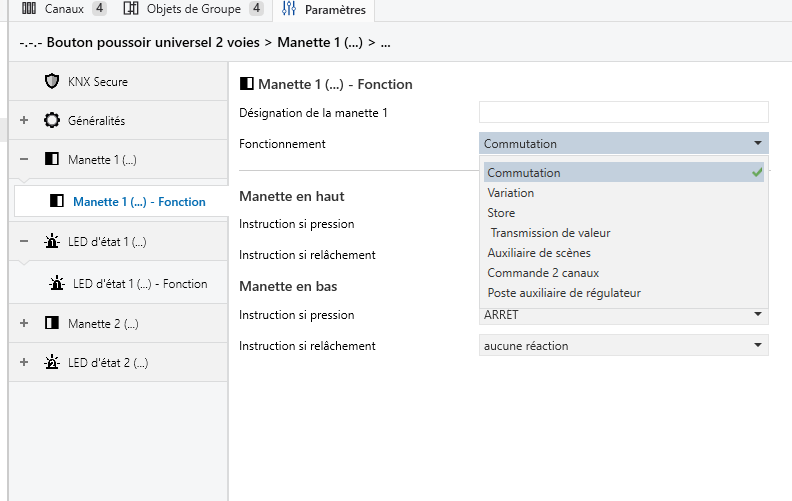This screenshot has width=792, height=501.
Task: Select Variation in the dropdown list
Action: pyautogui.click(x=511, y=193)
